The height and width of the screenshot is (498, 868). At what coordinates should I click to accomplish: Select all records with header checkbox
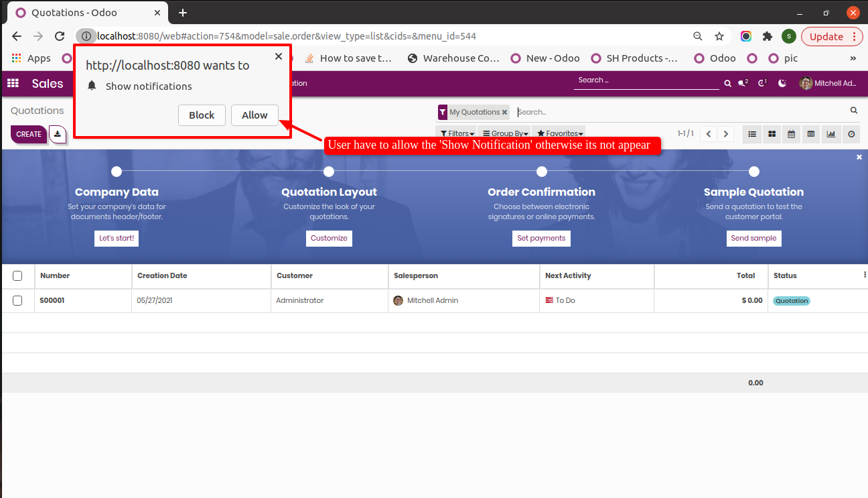[x=17, y=275]
